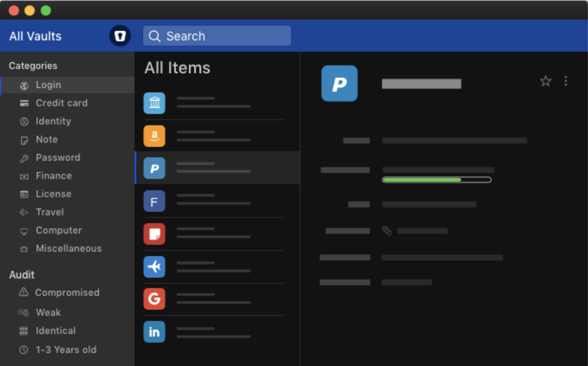Screen dimensions: 588x366
Task: Click the password strength bar
Action: (x=436, y=180)
